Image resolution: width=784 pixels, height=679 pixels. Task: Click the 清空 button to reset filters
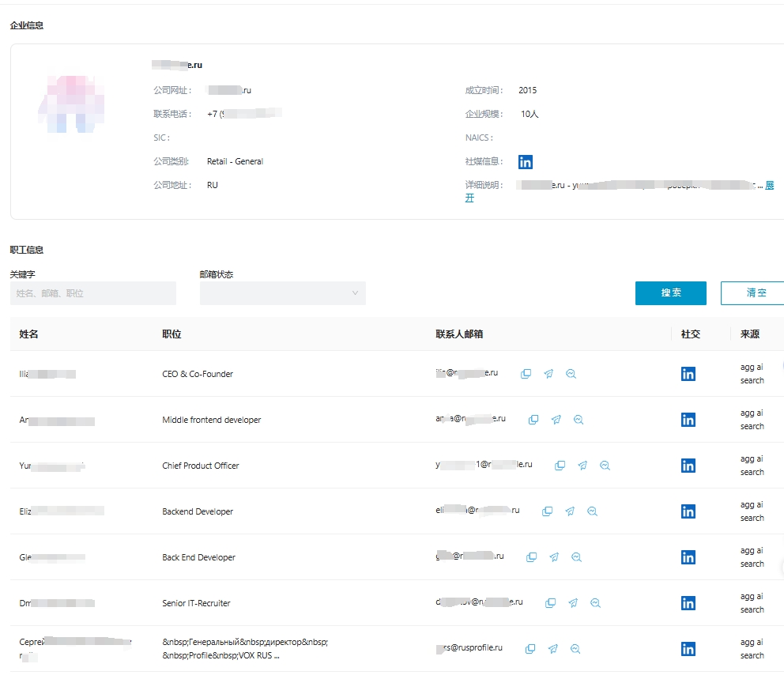752,292
